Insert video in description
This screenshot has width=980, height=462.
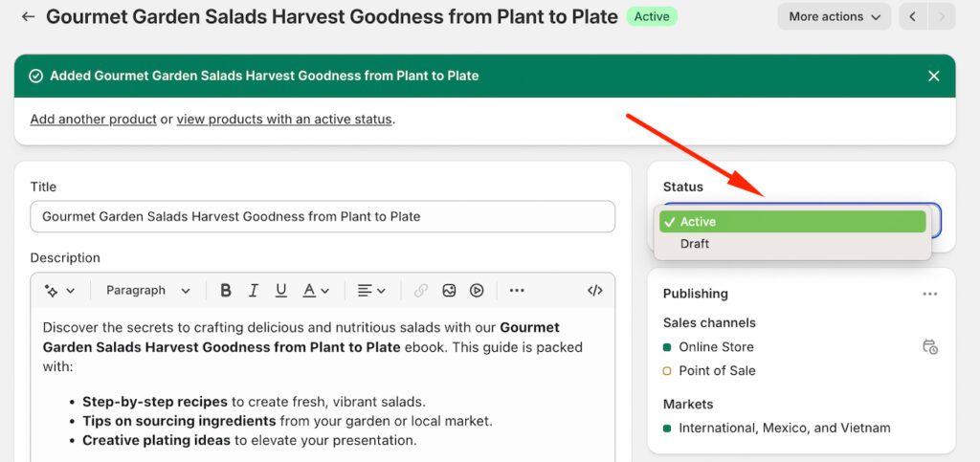(477, 290)
